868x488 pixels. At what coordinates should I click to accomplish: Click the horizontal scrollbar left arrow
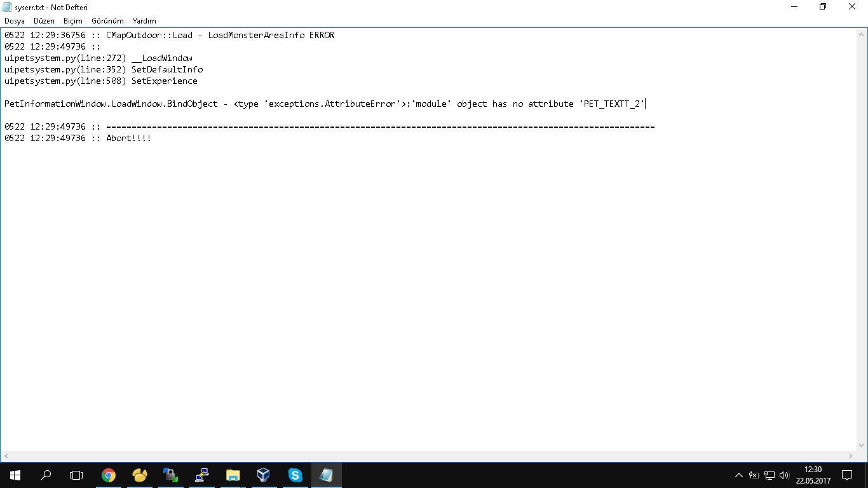(6, 456)
